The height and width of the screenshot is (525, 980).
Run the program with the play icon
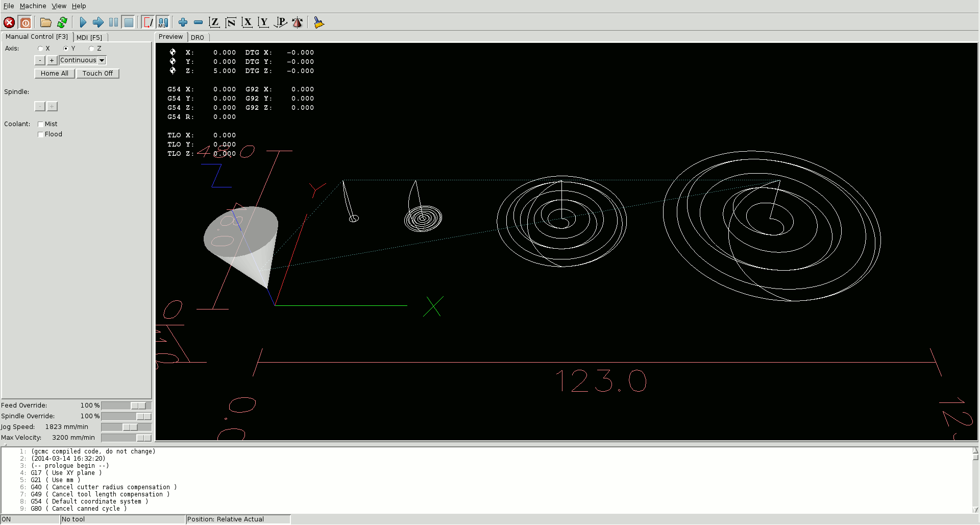point(83,22)
